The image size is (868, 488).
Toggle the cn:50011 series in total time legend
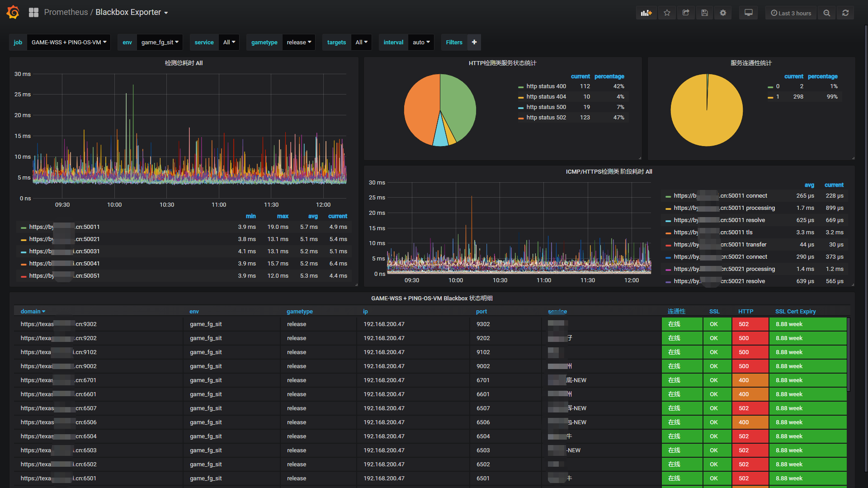point(64,227)
